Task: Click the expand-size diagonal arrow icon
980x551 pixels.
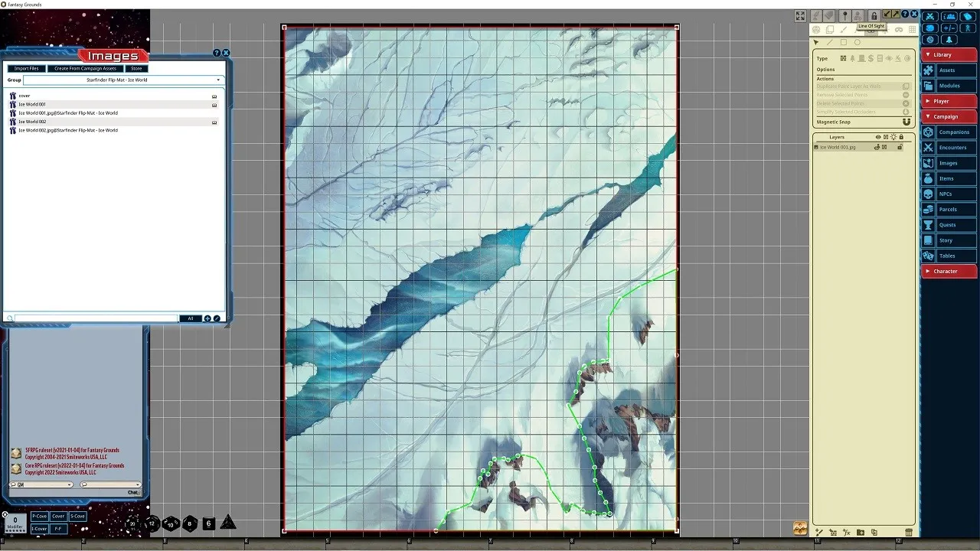Action: tap(896, 14)
